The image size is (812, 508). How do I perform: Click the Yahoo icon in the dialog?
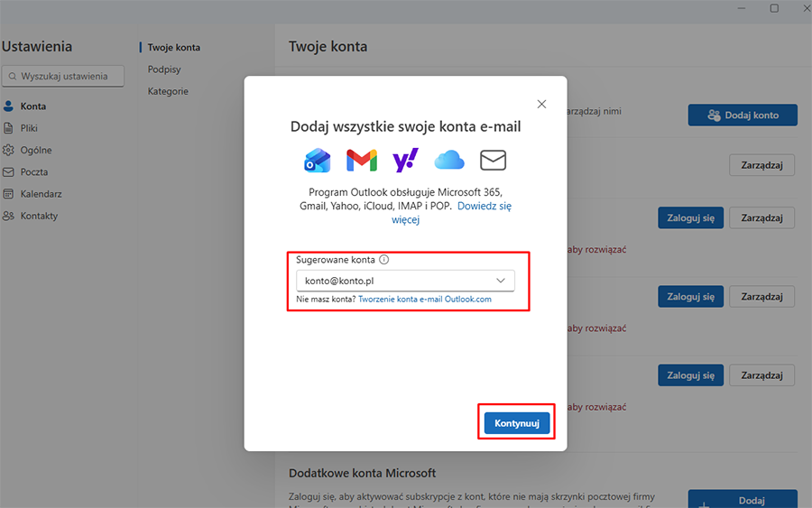[x=405, y=160]
